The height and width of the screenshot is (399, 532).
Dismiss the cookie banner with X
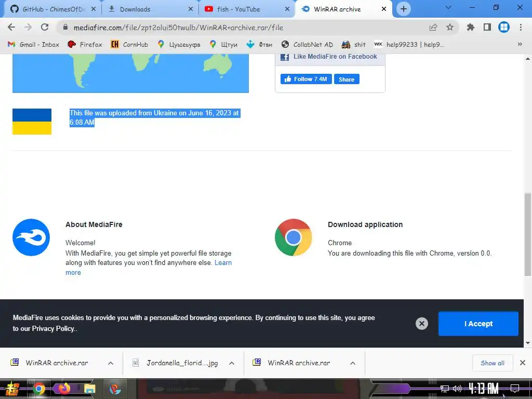[x=422, y=323]
